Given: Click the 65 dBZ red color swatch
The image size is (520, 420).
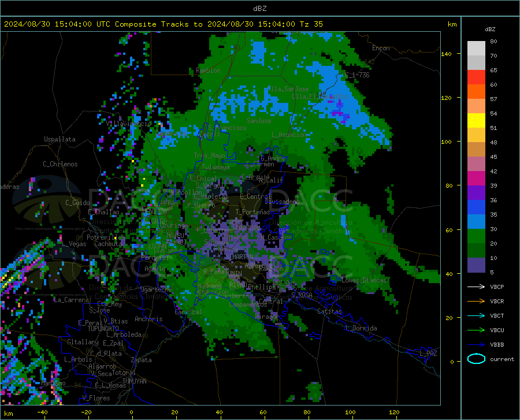Looking at the screenshot, I should (476, 77).
